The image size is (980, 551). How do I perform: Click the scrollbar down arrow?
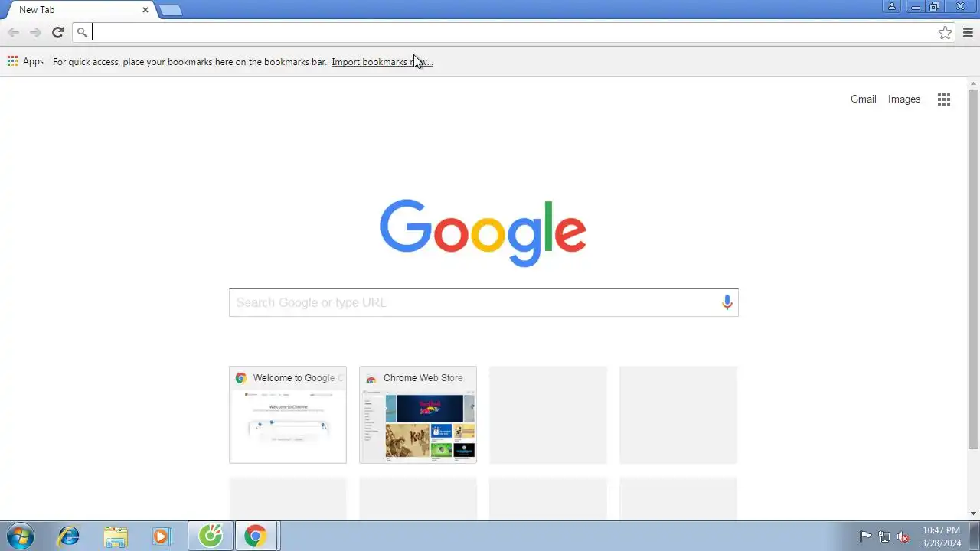click(973, 514)
